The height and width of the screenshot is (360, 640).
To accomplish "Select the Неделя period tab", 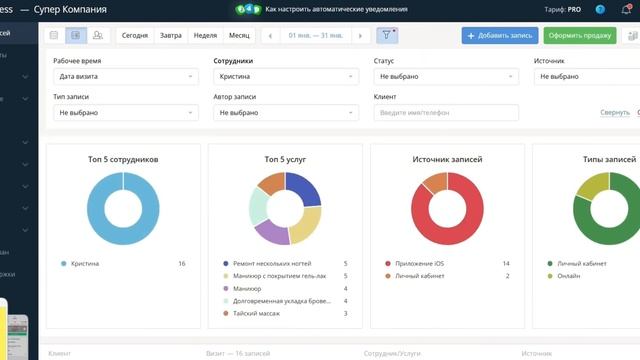I will 205,36.
